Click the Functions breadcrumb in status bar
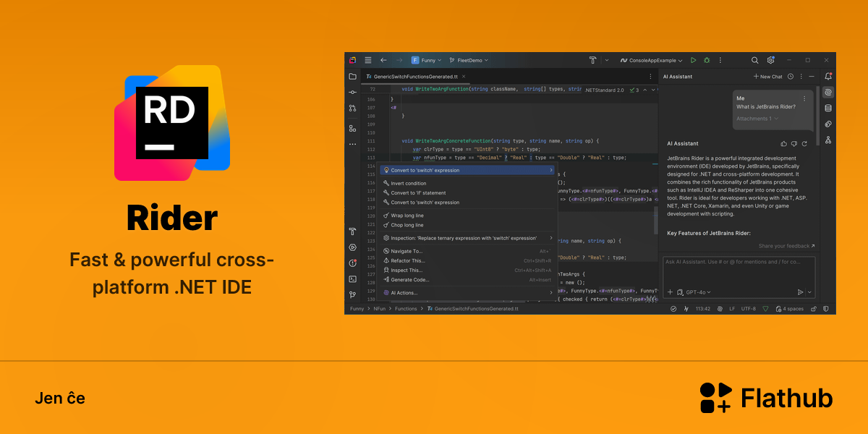The image size is (868, 434). point(406,309)
